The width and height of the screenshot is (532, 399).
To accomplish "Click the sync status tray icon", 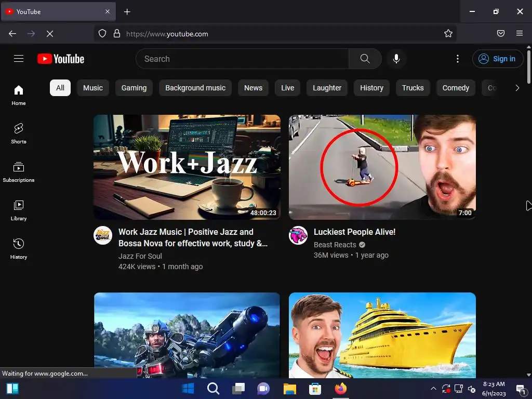I will pos(446,389).
